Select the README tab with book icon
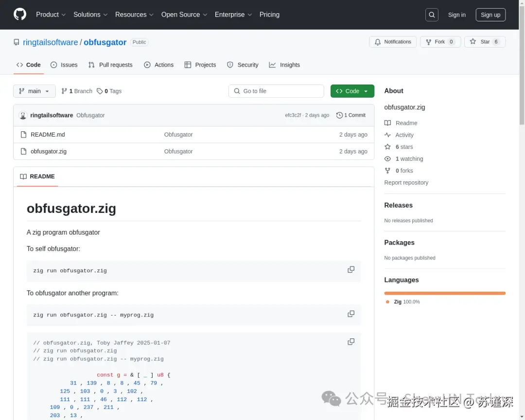Screen dimensions: 525x420 click(37, 176)
